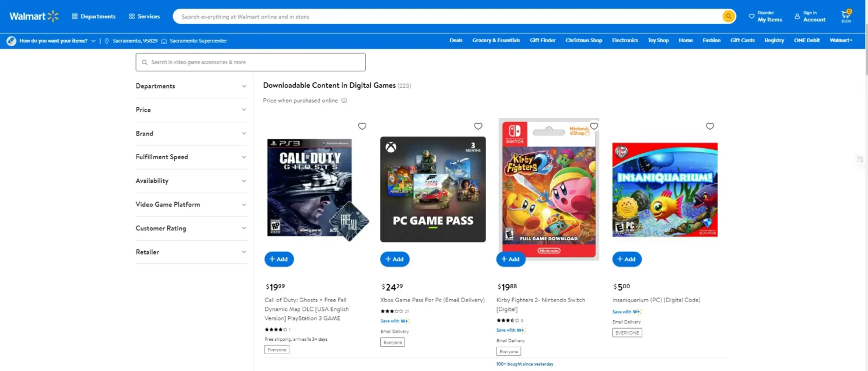Expand the Video Game Platform filter
Screen dimensions: 868x371
[191, 204]
